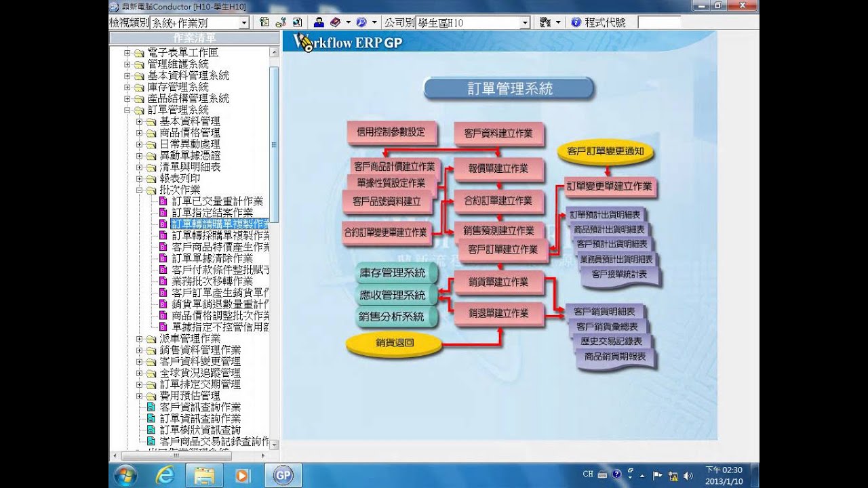
Task: Click the red book toolbar icon
Action: point(335,22)
